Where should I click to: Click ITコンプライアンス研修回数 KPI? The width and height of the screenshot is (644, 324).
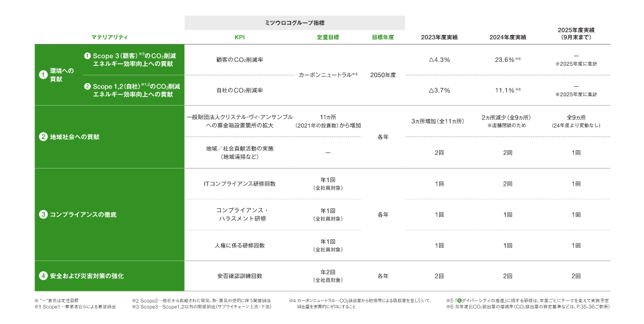click(x=239, y=184)
